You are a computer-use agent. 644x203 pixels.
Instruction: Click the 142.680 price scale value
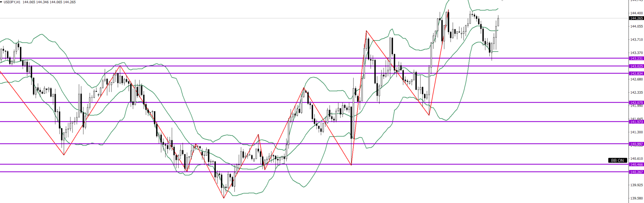coord(636,79)
